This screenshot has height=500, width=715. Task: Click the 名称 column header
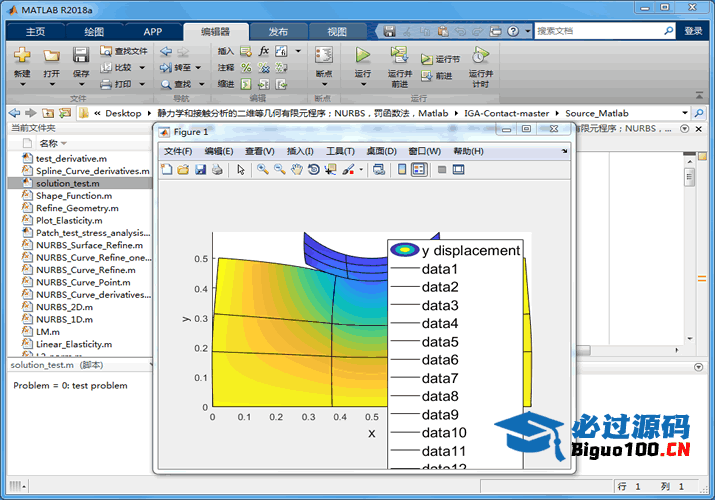[x=49, y=143]
